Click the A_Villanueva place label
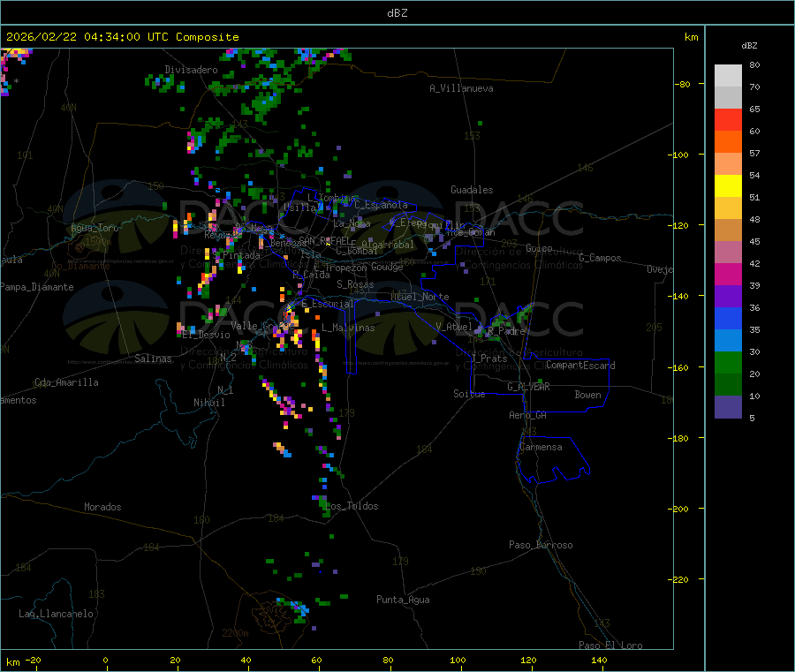 point(461,88)
